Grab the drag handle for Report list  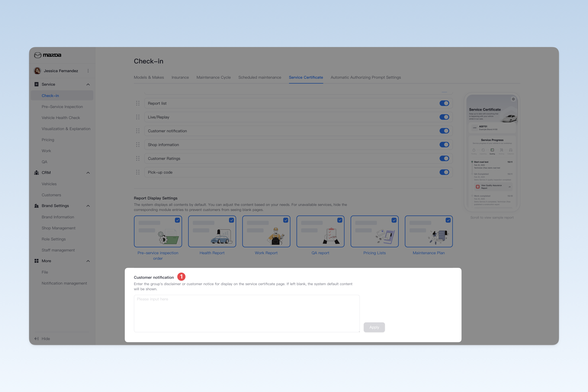tap(138, 103)
